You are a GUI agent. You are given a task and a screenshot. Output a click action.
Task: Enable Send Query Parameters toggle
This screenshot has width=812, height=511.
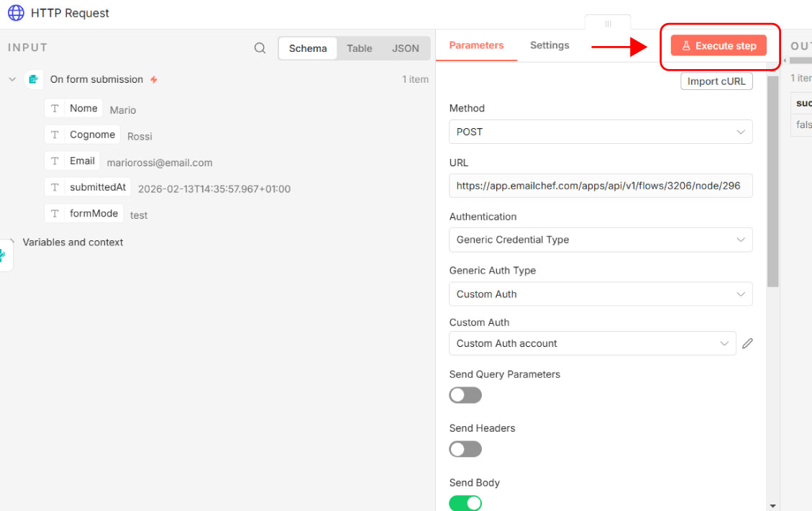pyautogui.click(x=465, y=395)
